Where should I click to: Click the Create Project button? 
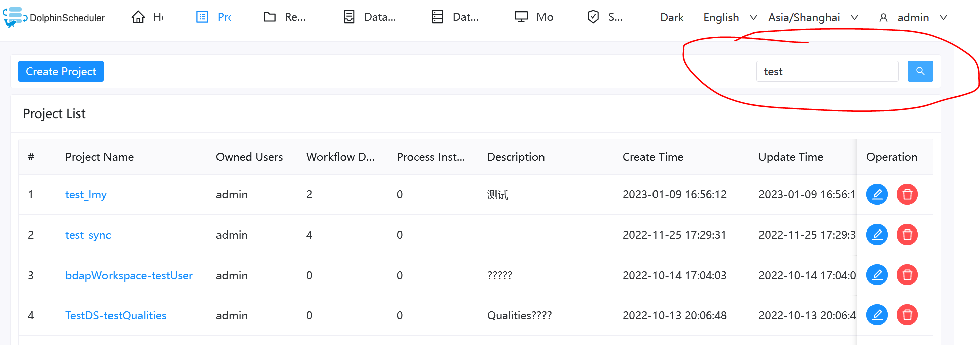pyautogui.click(x=61, y=71)
